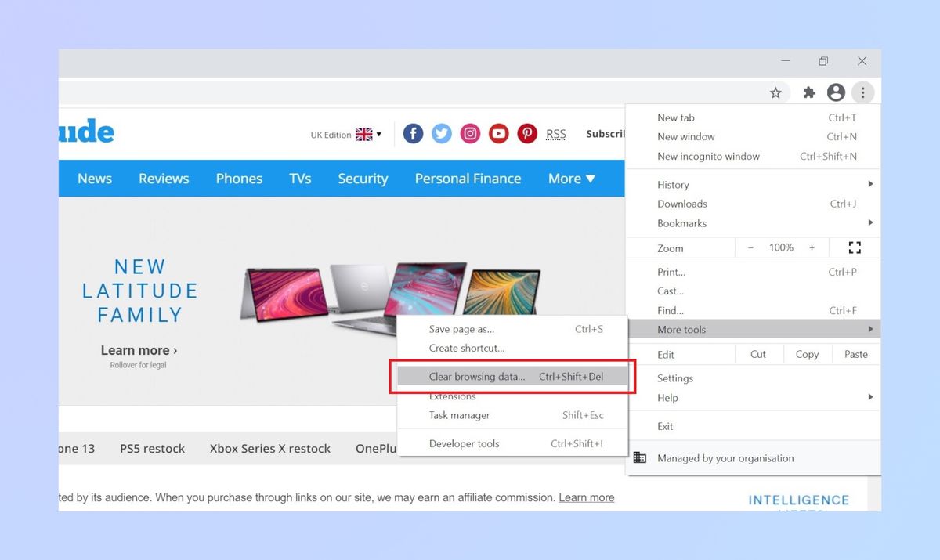Expand the Bookmarks submenu arrow
The width and height of the screenshot is (940, 560).
pos(869,223)
